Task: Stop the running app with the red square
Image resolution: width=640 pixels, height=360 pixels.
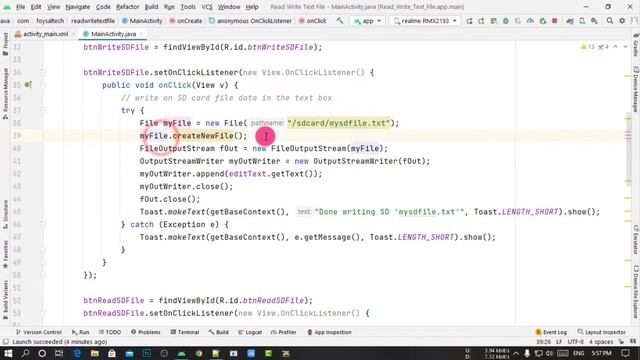Action: (554, 20)
